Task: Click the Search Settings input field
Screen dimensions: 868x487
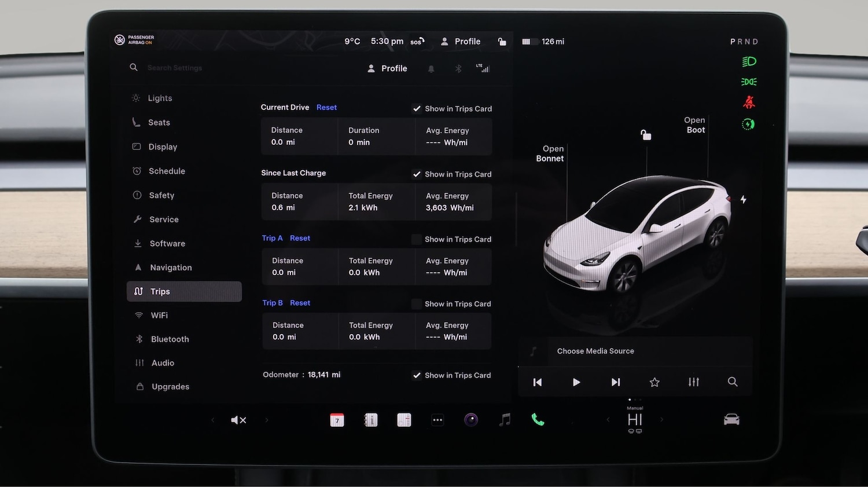Action: pyautogui.click(x=175, y=68)
